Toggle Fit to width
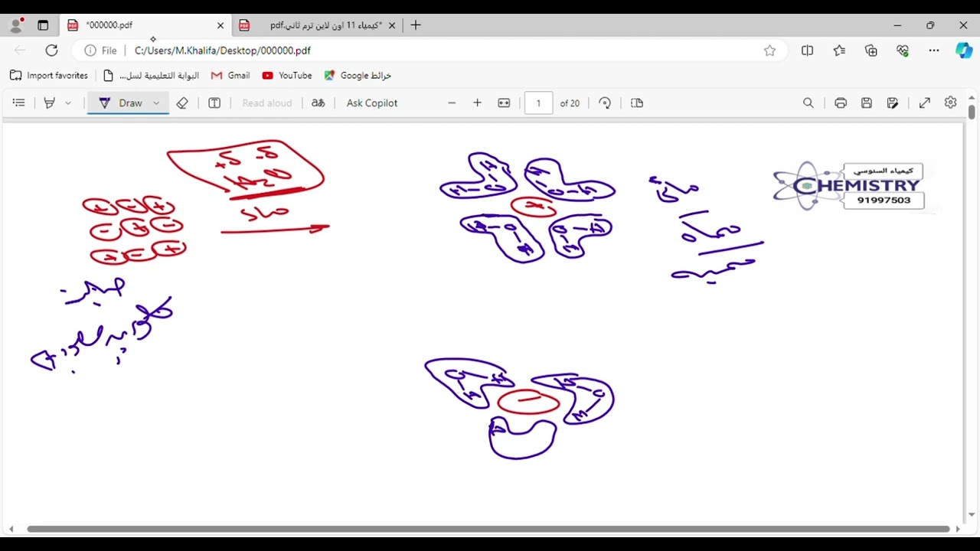Viewport: 980px width, 551px height. point(504,103)
